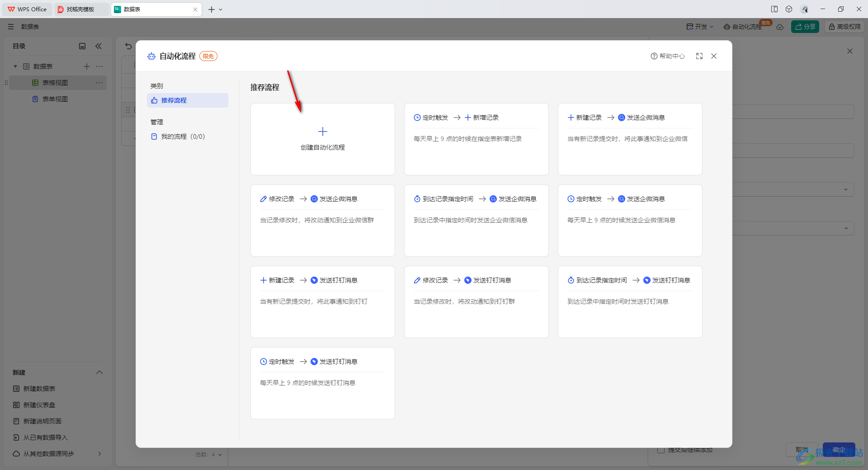This screenshot has height=470, width=868.
Task: Choose the 修改记录 to 发送企微消息 template
Action: (x=322, y=221)
